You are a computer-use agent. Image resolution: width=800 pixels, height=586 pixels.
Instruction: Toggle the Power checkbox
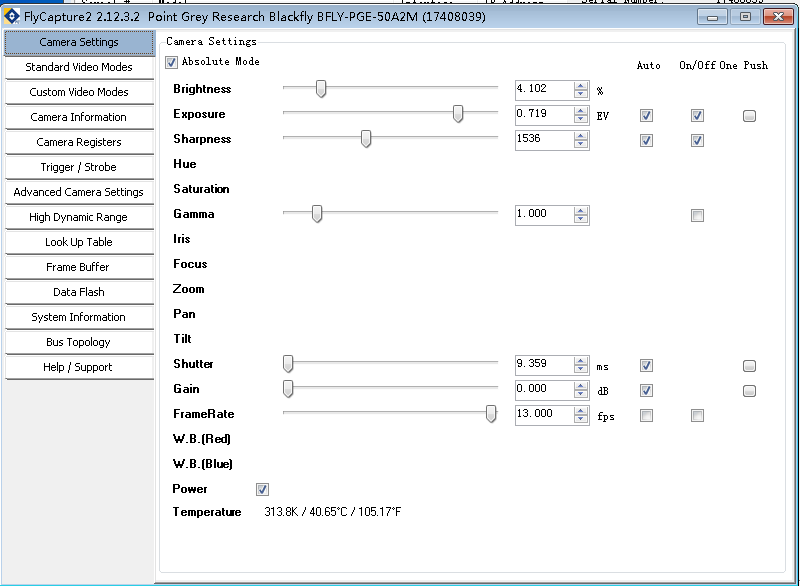pos(262,490)
